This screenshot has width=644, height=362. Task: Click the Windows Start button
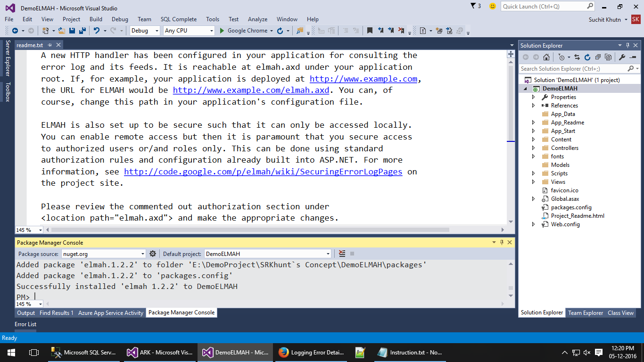pos(11,352)
